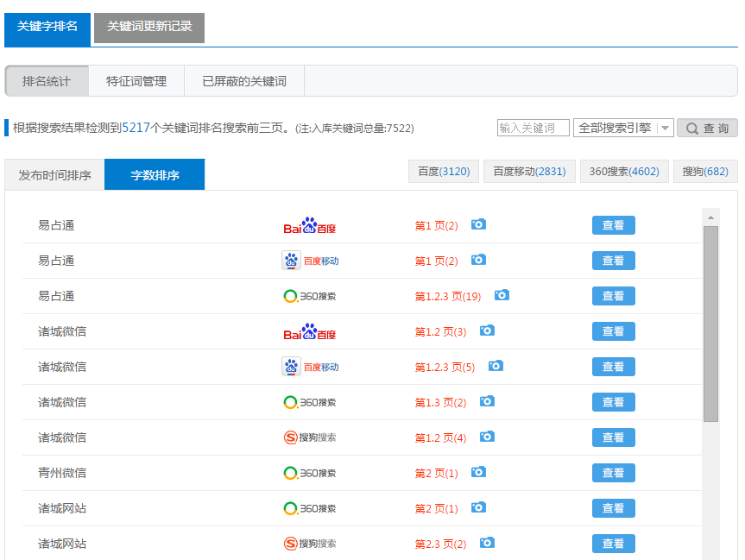Filter results by 百度(3120)
This screenshot has height=560, width=745.
tap(444, 172)
